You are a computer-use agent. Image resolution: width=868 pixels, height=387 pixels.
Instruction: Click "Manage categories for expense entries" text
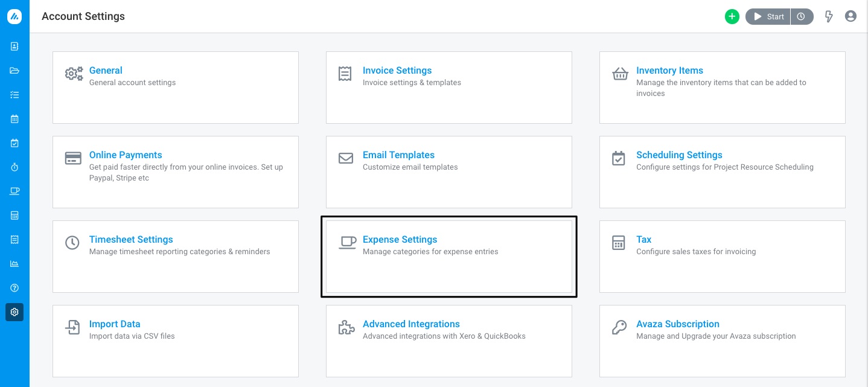[x=430, y=252]
